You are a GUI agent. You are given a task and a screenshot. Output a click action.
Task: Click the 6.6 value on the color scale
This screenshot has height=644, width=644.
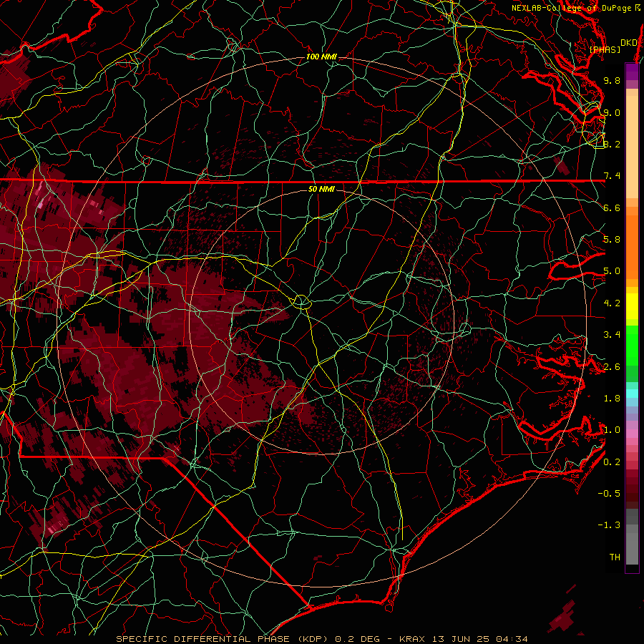click(612, 208)
